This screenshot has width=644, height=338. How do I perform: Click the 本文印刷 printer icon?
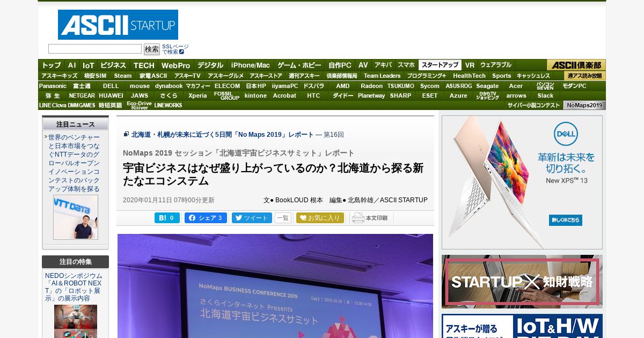click(x=370, y=218)
